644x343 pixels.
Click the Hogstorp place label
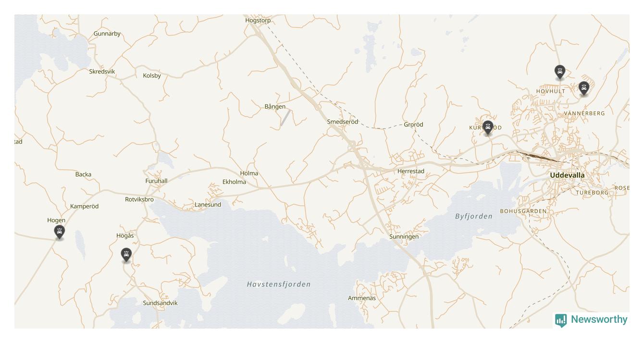[x=258, y=20]
